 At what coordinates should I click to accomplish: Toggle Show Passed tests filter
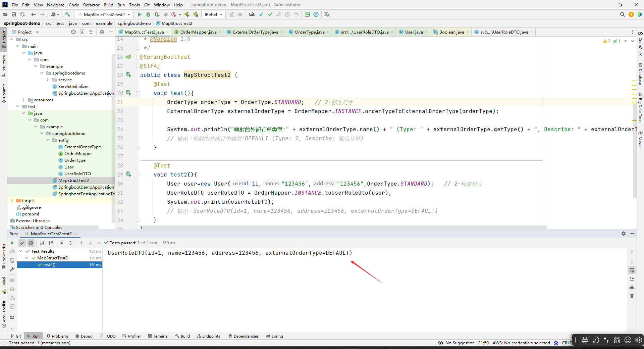(x=22, y=243)
